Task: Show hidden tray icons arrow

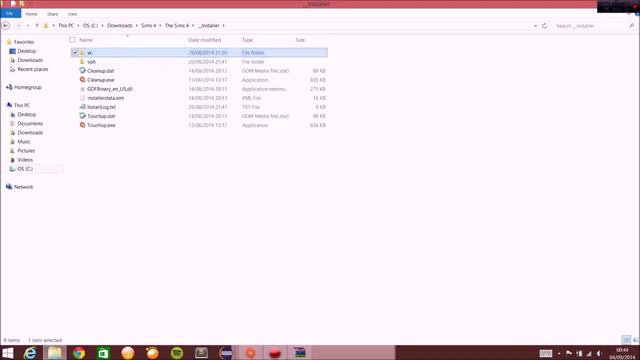Action: [559, 353]
